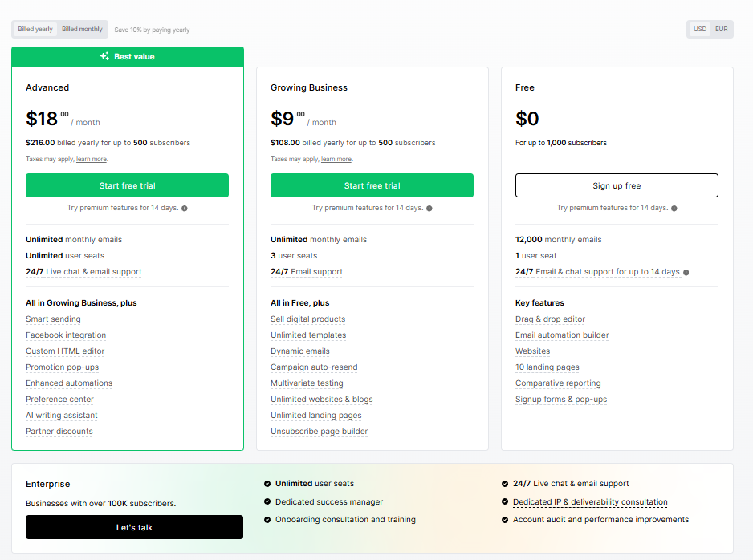This screenshot has width=753, height=560.
Task: Click checkmark icon beside Dedicated success manager
Action: pos(267,502)
